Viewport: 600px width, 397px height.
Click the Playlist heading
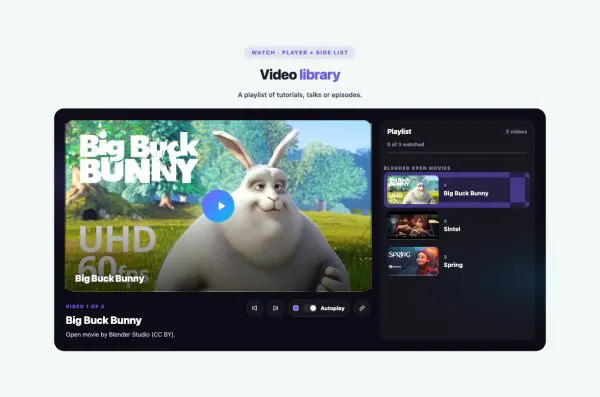click(399, 132)
